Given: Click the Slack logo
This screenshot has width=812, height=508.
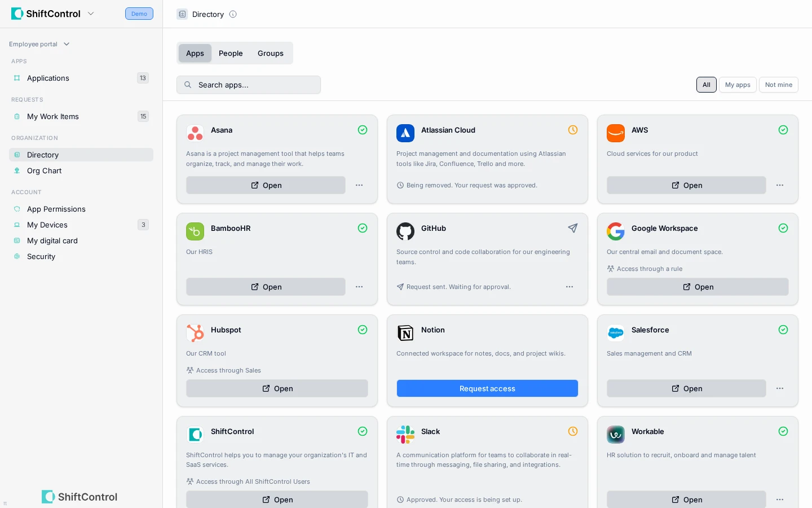Looking at the screenshot, I should pos(405,435).
